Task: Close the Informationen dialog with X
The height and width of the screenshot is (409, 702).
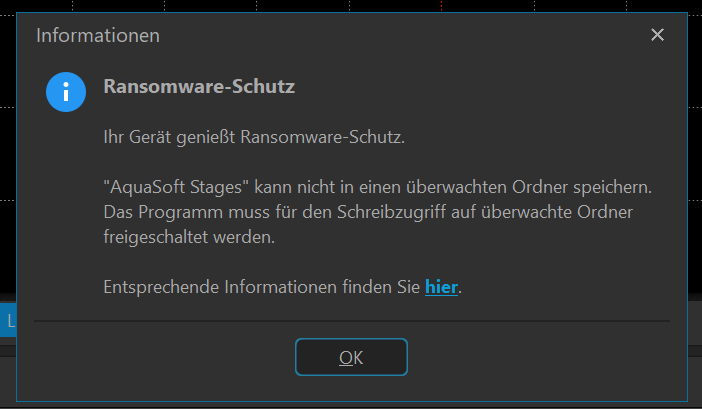Action: click(657, 35)
